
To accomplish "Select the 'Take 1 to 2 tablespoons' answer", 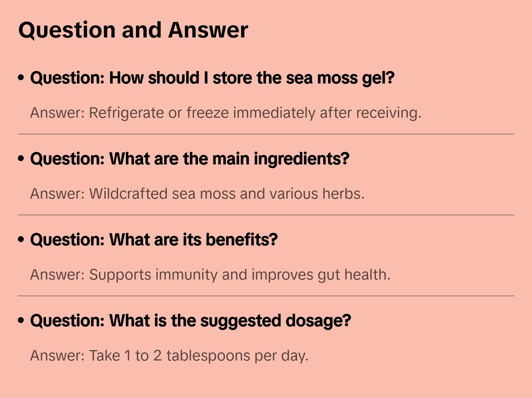I will [169, 356].
